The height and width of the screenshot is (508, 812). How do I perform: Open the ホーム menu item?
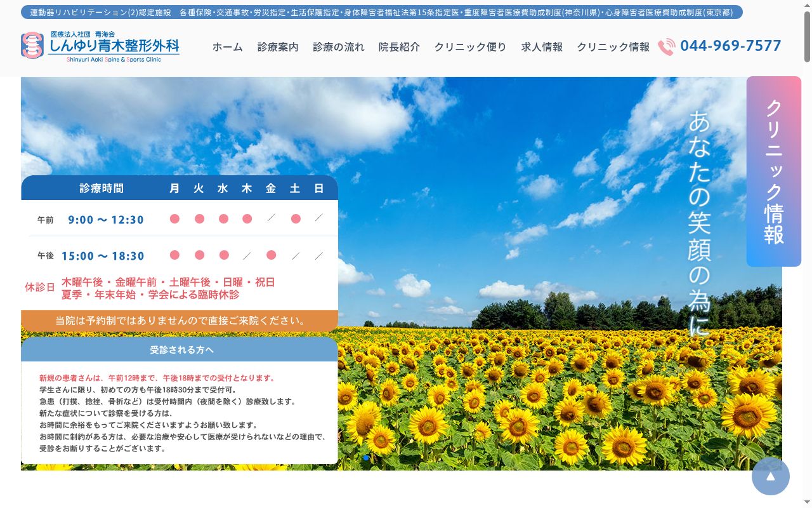tap(228, 47)
